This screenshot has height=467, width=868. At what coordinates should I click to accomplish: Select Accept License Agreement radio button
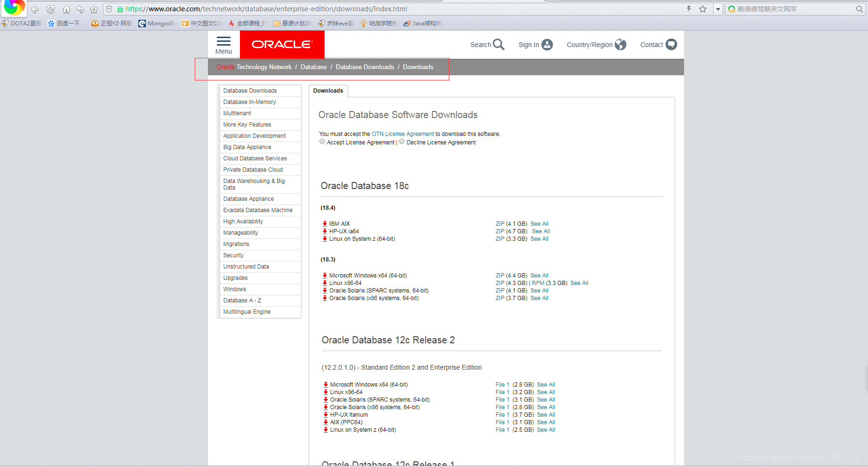coord(322,142)
